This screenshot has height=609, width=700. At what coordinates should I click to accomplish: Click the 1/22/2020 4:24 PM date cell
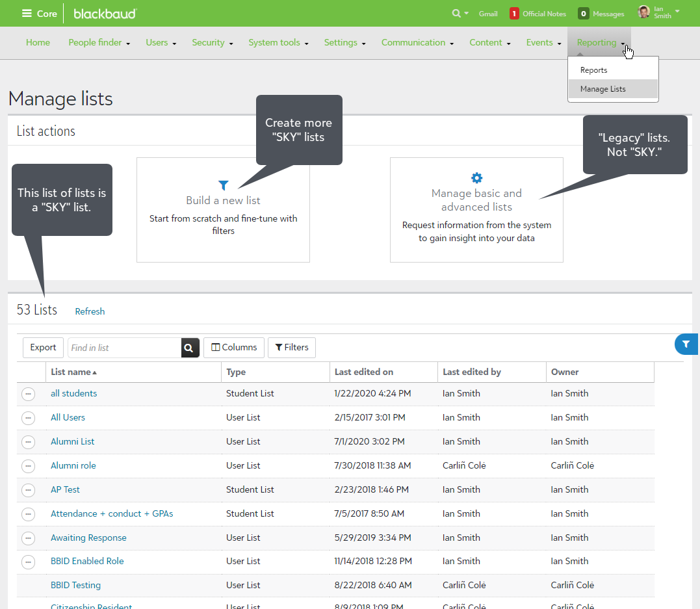pyautogui.click(x=373, y=393)
